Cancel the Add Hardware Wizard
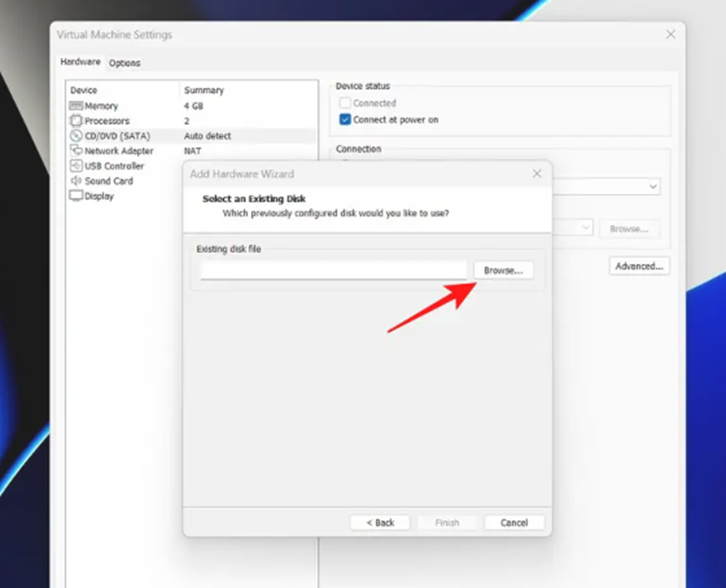Viewport: 726px width, 588px height. tap(514, 522)
